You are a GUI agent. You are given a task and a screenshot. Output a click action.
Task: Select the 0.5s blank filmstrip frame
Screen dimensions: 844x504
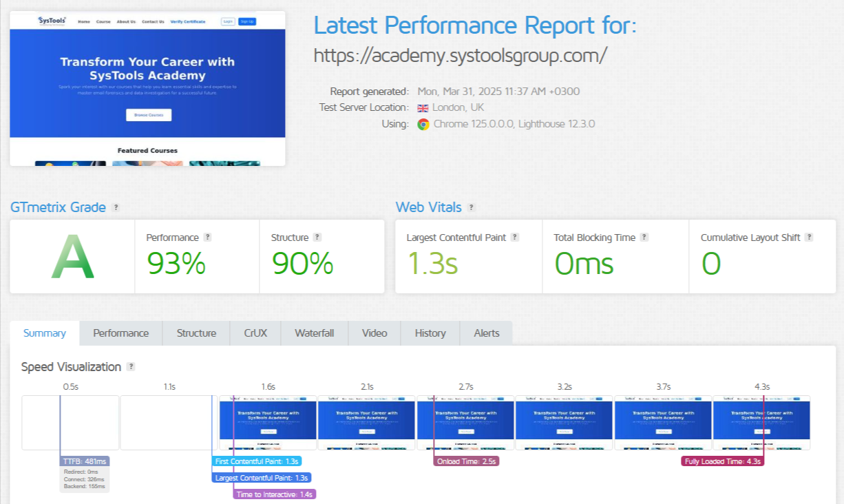[x=70, y=423]
